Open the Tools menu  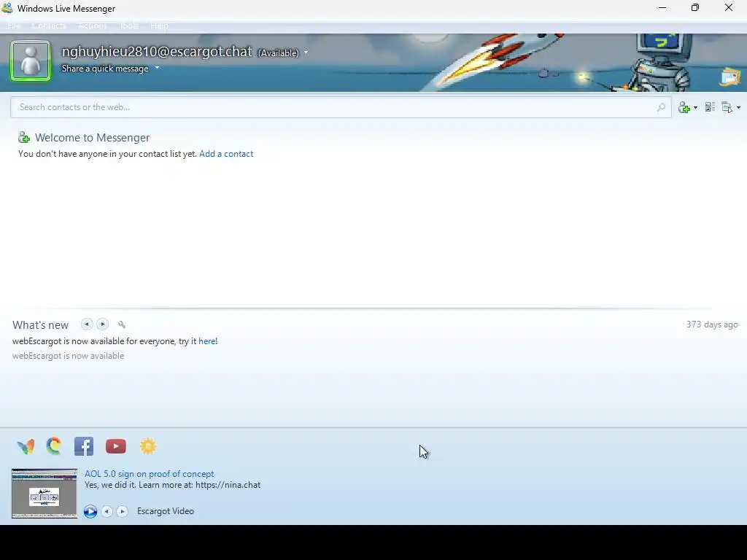[x=129, y=26]
